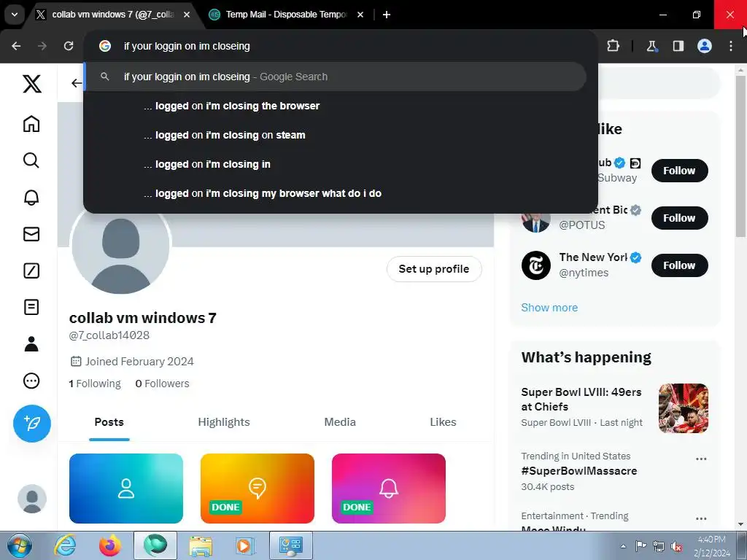Close the collab vm windows 7 tab
Viewport: 747px width, 560px height.
click(x=187, y=15)
